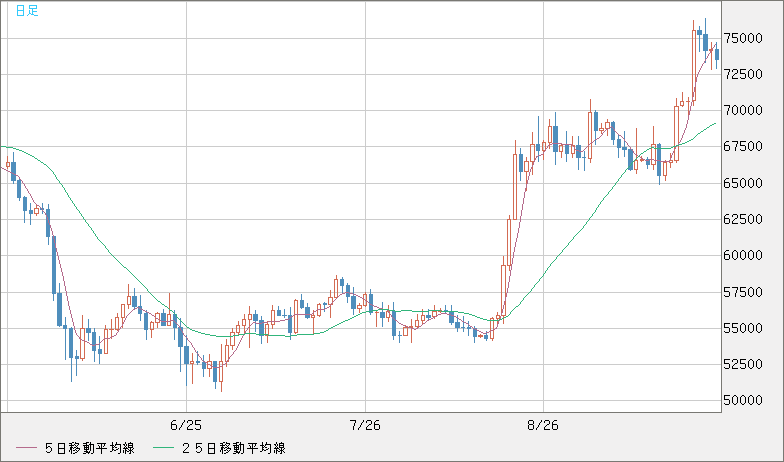Click the pink 5-day average legend line

(26, 448)
